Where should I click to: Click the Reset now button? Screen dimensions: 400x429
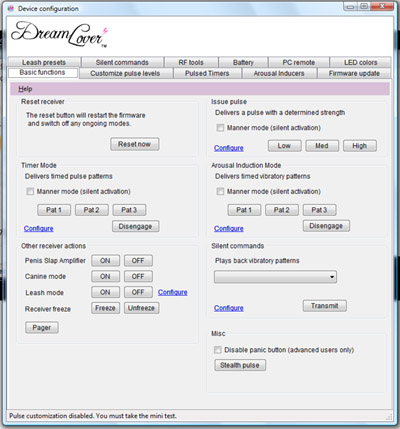[135, 144]
